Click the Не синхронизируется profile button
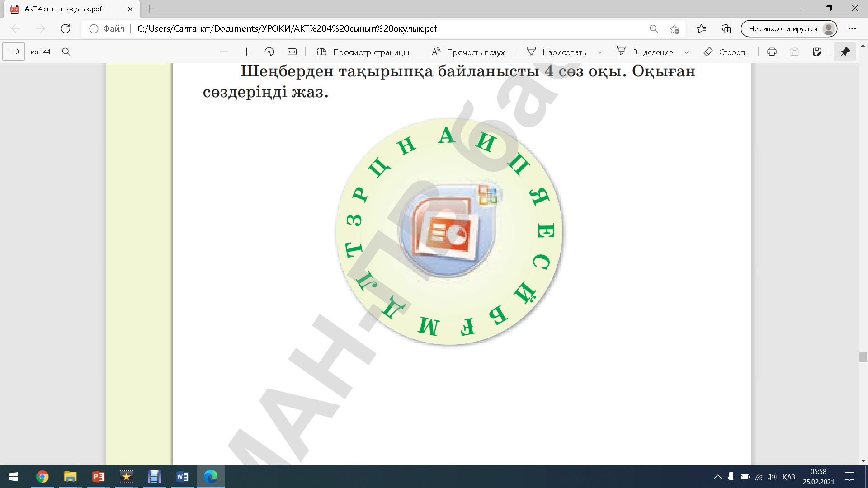The width and height of the screenshot is (868, 488). 789,29
